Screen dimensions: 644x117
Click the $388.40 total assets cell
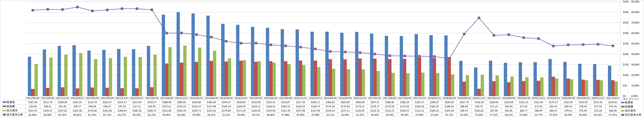(x=167, y=102)
